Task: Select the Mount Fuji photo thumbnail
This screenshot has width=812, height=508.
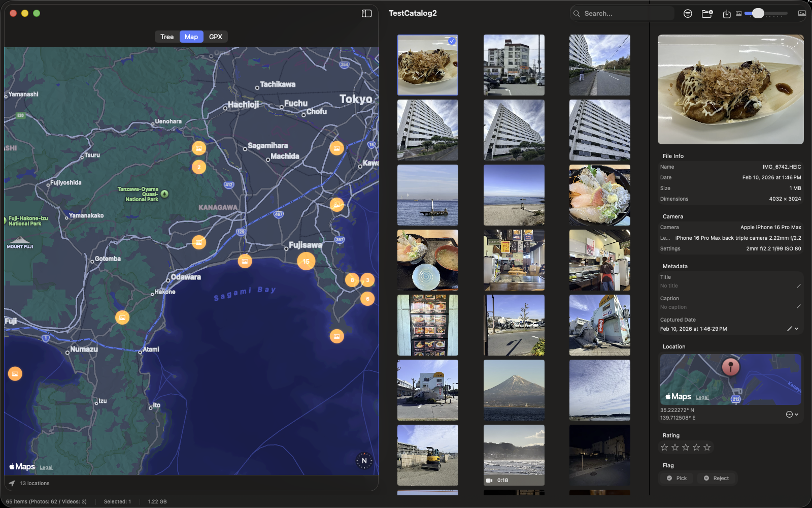Action: (x=514, y=390)
